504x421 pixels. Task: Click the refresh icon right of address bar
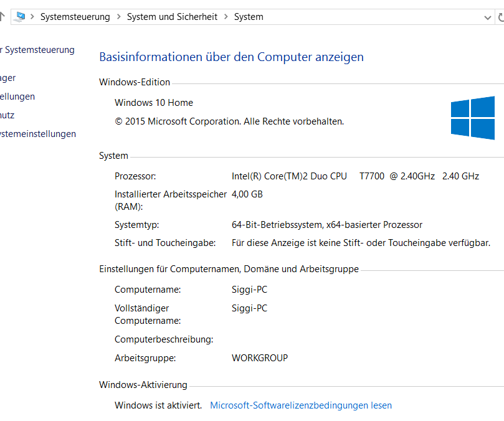[500, 17]
